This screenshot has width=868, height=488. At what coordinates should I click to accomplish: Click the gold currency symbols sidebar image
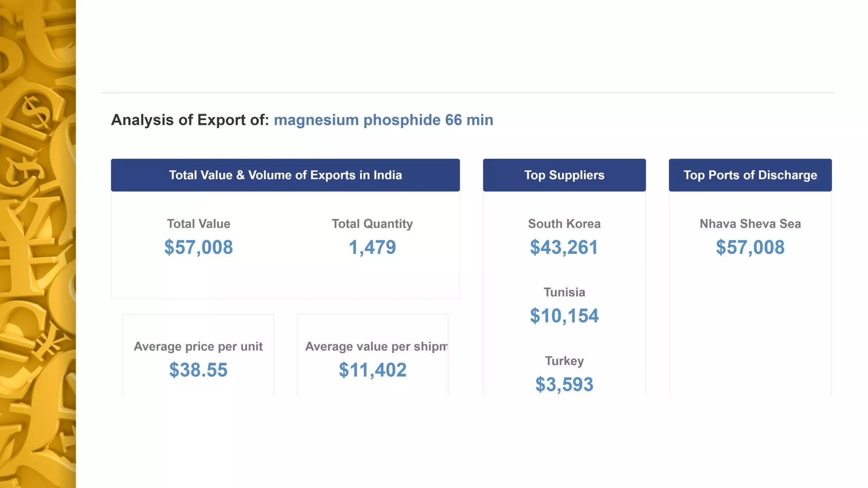[38, 244]
